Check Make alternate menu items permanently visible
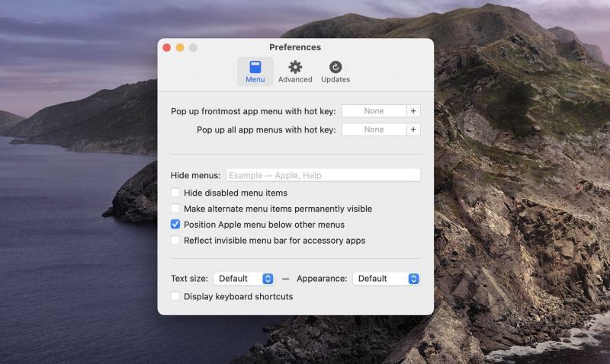This screenshot has height=364, width=610. click(175, 209)
